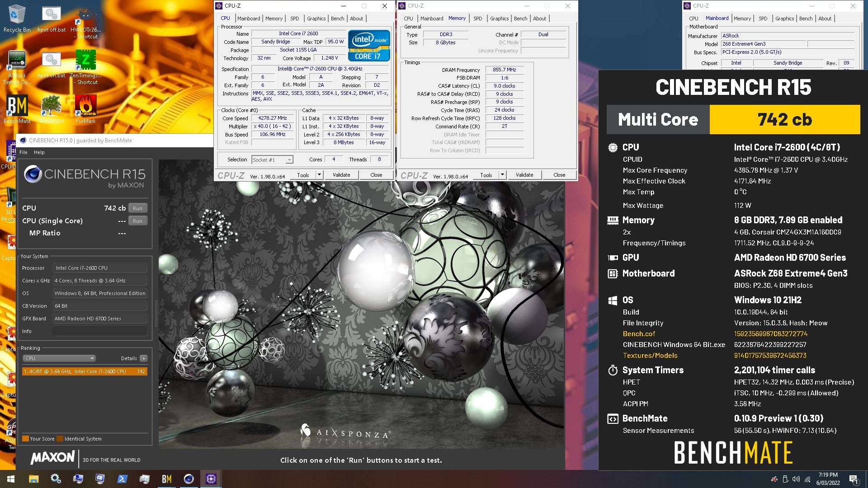Open Cinebench Help menu
868x488 pixels.
(39, 152)
